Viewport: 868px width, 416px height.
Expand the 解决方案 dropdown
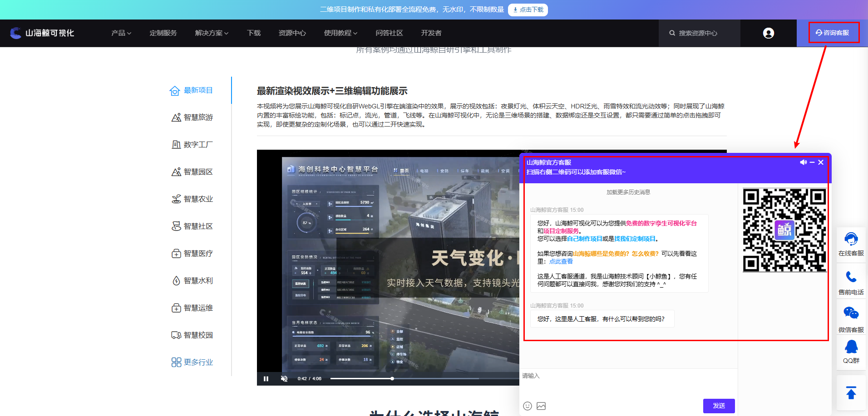[212, 33]
